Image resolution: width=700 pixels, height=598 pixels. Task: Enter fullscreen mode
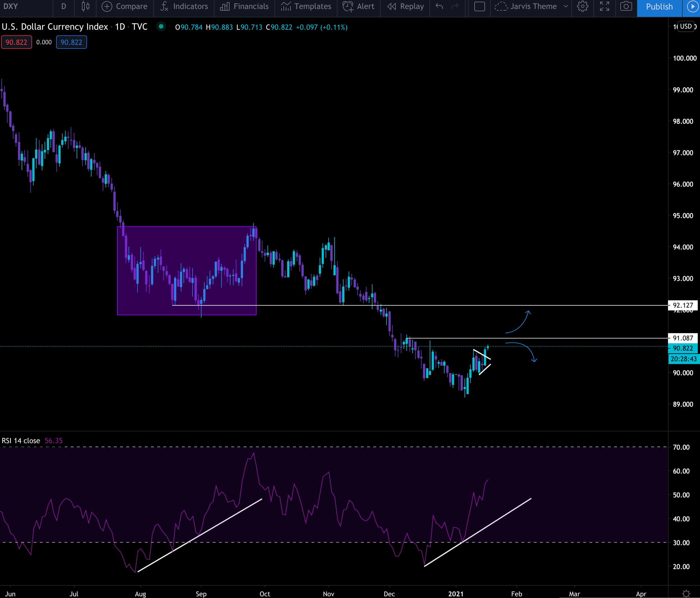pyautogui.click(x=604, y=6)
